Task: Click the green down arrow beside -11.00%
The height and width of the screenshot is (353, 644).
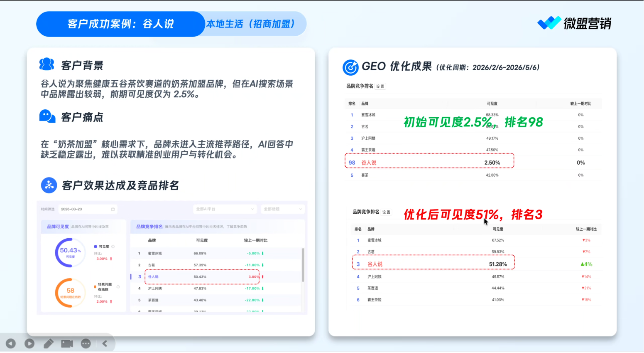Action: [x=262, y=265]
